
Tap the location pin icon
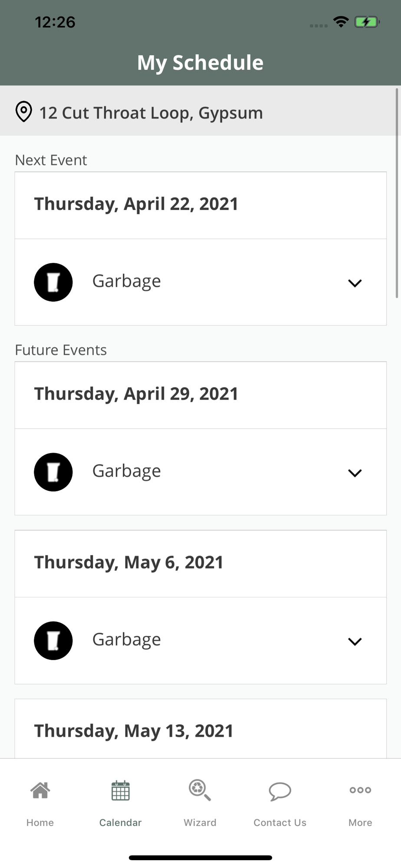click(x=23, y=112)
